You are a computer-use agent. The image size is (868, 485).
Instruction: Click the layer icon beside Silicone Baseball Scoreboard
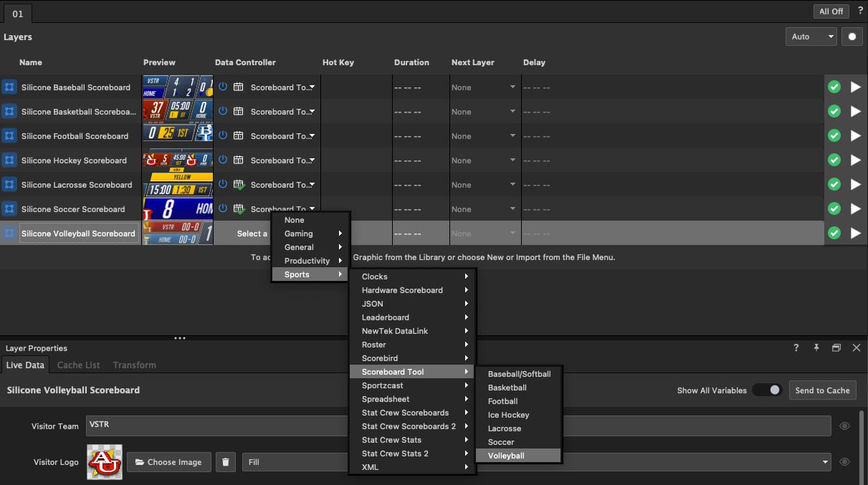[9, 87]
